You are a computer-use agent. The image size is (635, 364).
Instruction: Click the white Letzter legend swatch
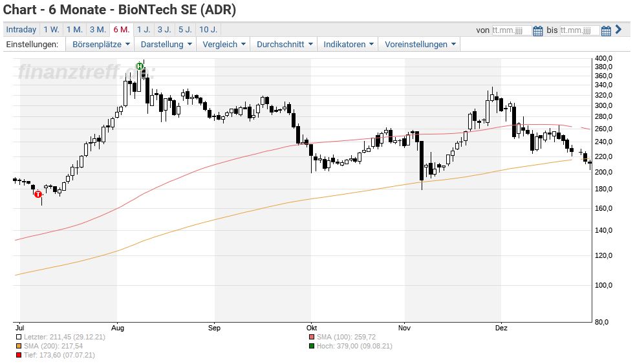coord(19,337)
